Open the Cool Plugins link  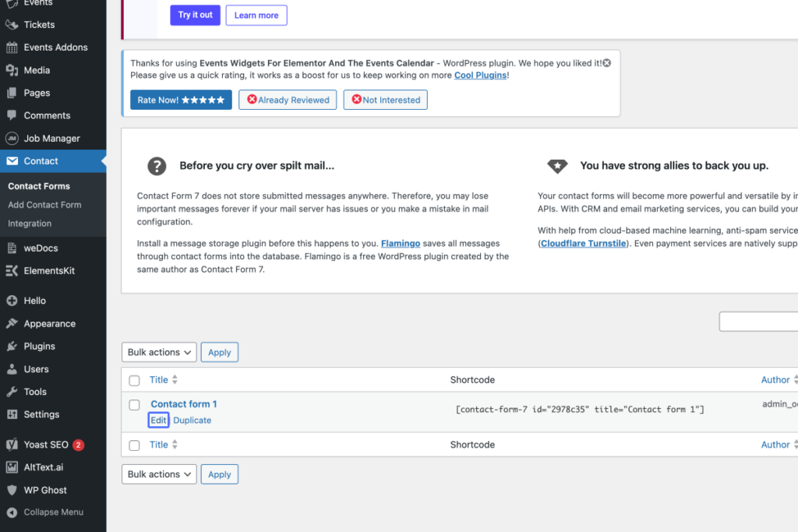click(480, 76)
